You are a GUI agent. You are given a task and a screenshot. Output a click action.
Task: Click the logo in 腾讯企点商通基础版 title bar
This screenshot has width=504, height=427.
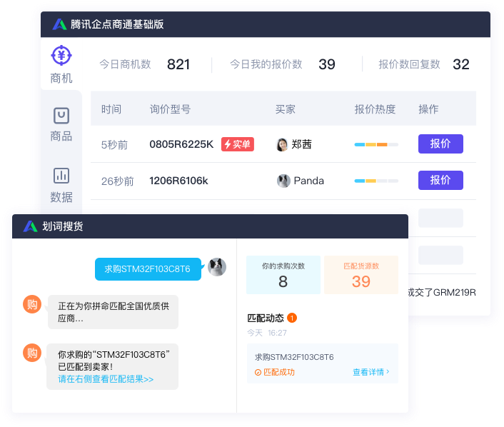(59, 24)
